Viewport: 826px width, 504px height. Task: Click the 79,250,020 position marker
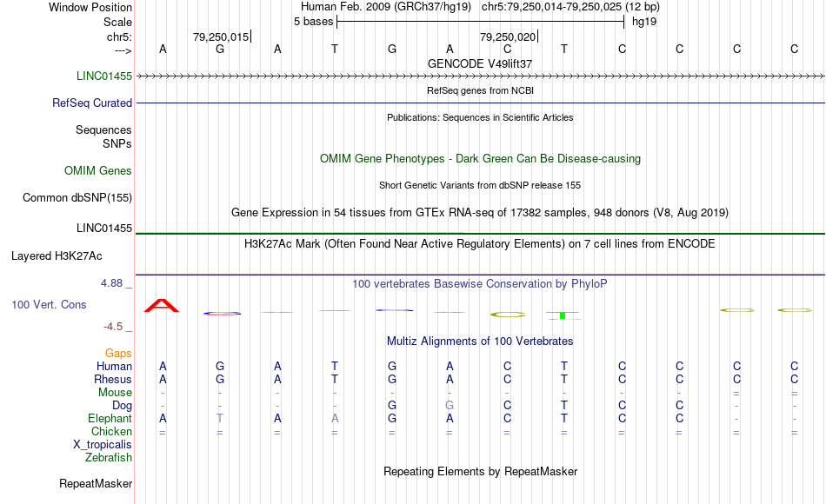(x=508, y=36)
